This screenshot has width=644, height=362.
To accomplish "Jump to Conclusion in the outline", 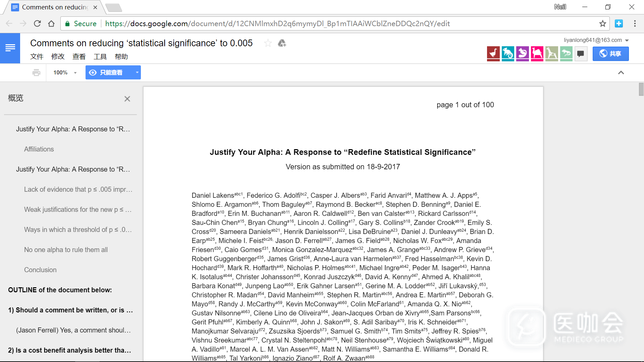I will [40, 270].
